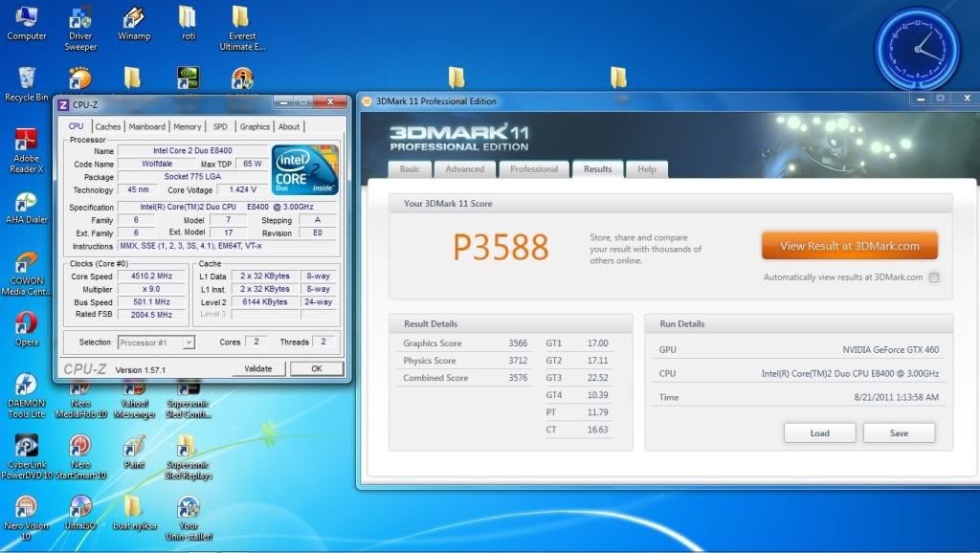Open the Selection Processor #1 dropdown
Image resolution: width=980 pixels, height=553 pixels.
tap(156, 343)
